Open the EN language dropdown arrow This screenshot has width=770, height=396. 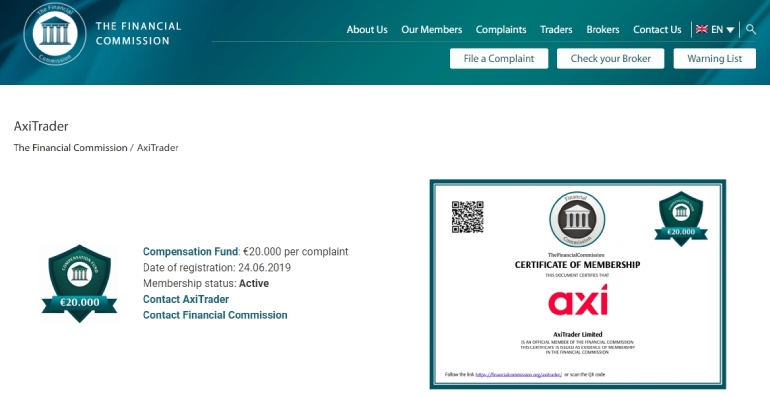click(x=730, y=30)
